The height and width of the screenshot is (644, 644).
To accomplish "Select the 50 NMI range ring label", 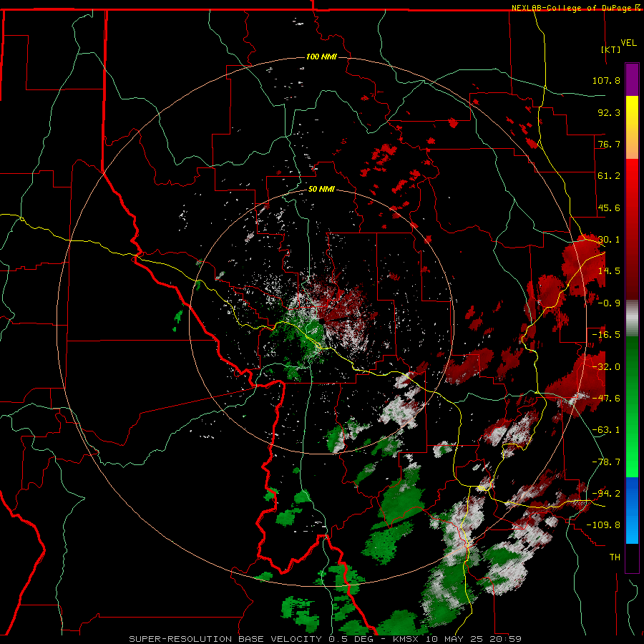I will (x=321, y=189).
